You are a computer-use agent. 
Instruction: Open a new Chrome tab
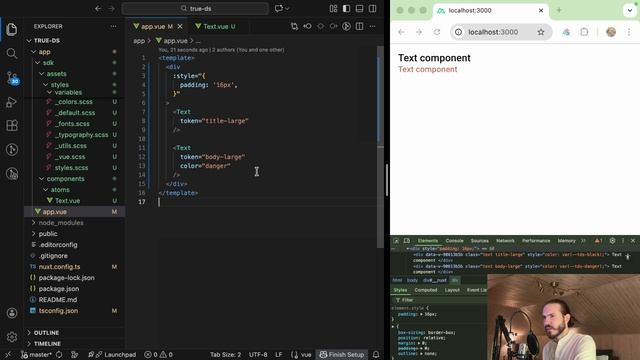coord(559,11)
